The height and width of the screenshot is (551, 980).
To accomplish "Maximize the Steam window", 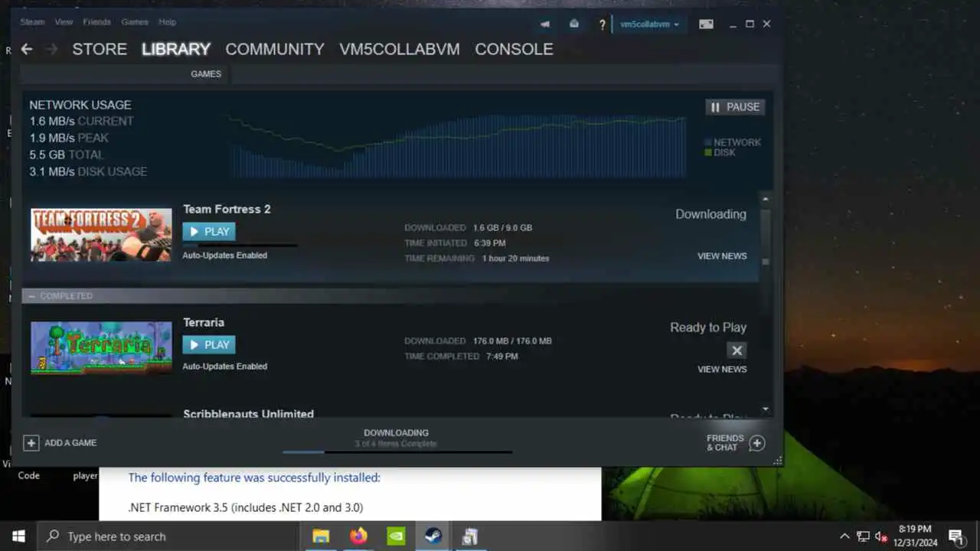I will 750,24.
